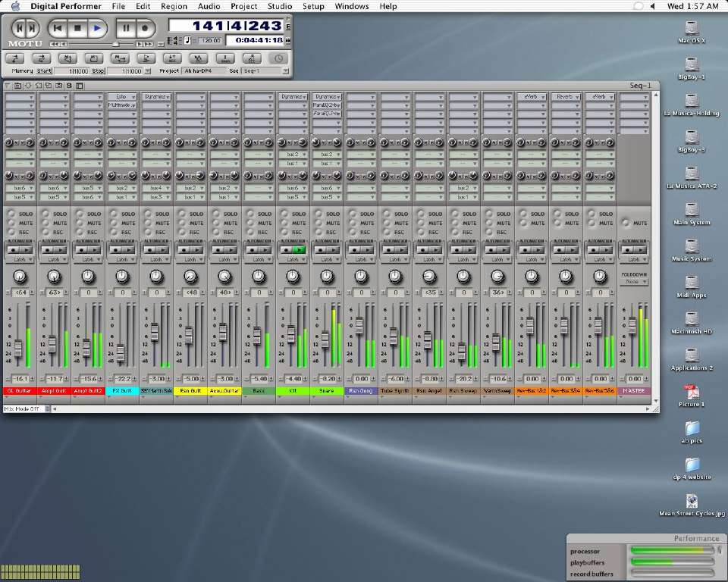Click the Bass track volume fader handle
Screen dimensions: 728x582
coord(257,336)
